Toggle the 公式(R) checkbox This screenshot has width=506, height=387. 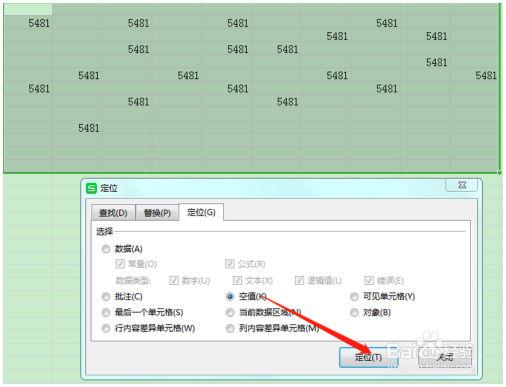(230, 264)
